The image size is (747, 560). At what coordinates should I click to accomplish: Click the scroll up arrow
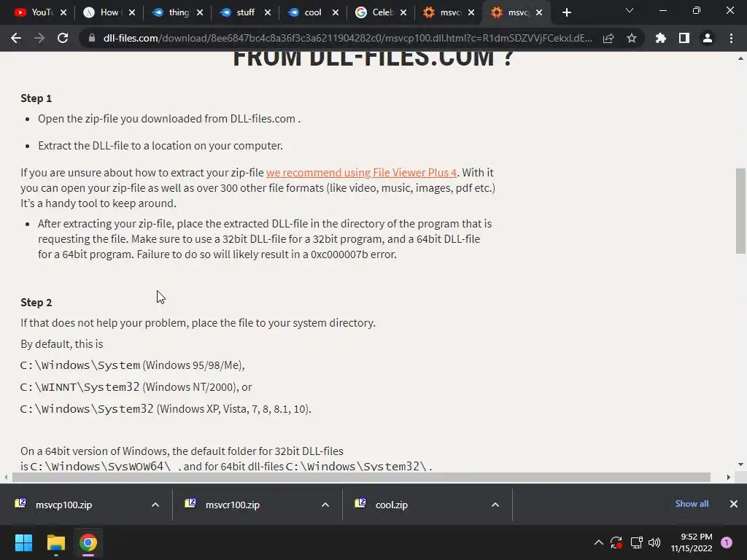click(x=741, y=58)
